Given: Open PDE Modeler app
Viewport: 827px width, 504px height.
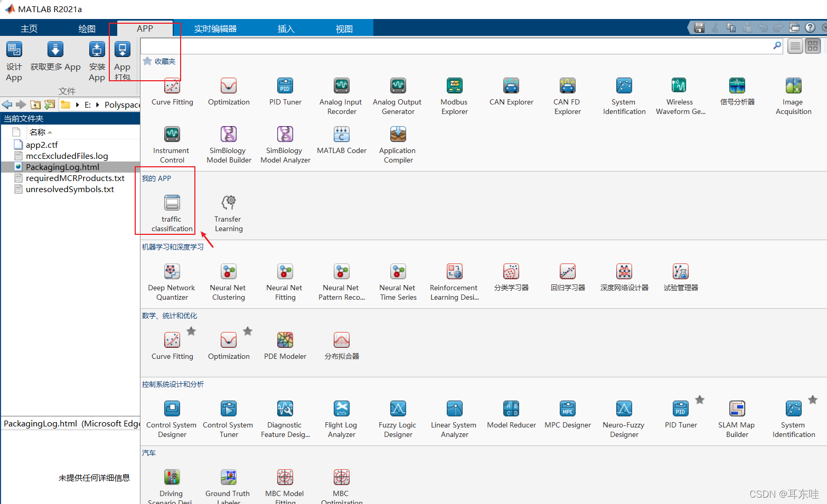Looking at the screenshot, I should (285, 346).
